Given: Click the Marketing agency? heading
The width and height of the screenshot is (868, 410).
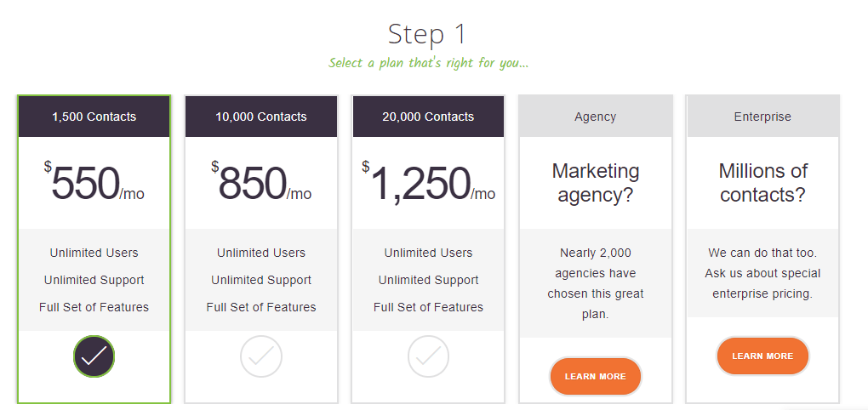Looking at the screenshot, I should (x=595, y=183).
